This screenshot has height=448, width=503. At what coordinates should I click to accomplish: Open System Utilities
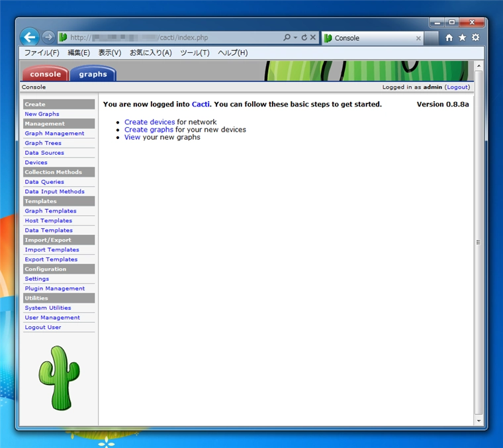click(48, 308)
